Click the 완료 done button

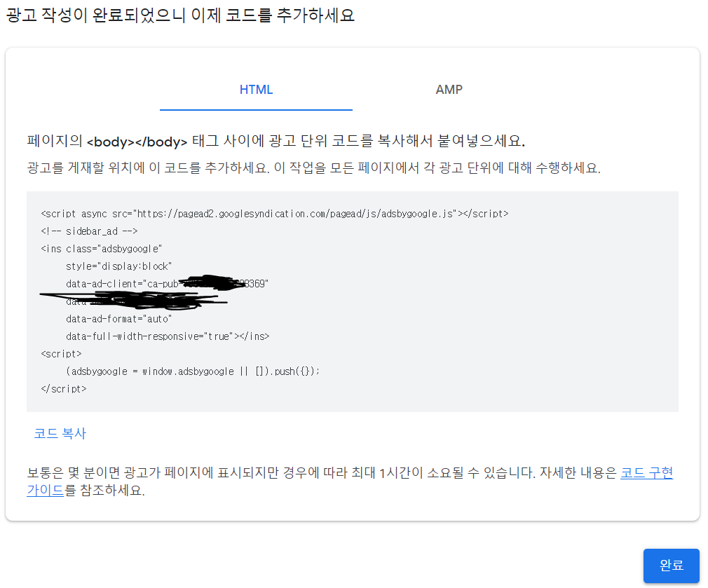click(671, 566)
